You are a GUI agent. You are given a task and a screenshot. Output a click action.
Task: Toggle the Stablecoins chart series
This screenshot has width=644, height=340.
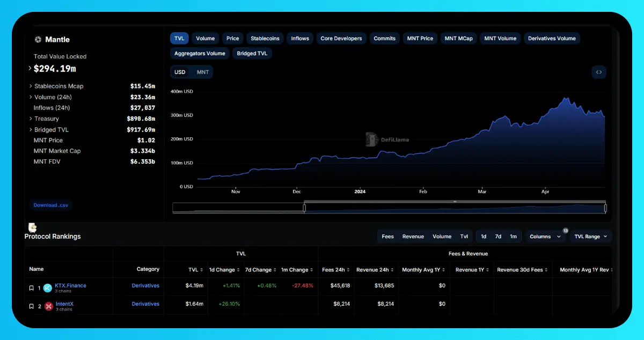tap(265, 39)
